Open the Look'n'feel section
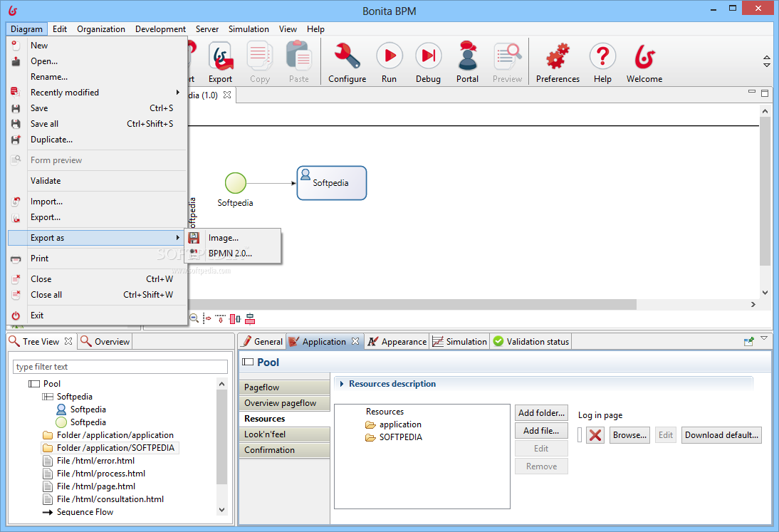 [285, 434]
